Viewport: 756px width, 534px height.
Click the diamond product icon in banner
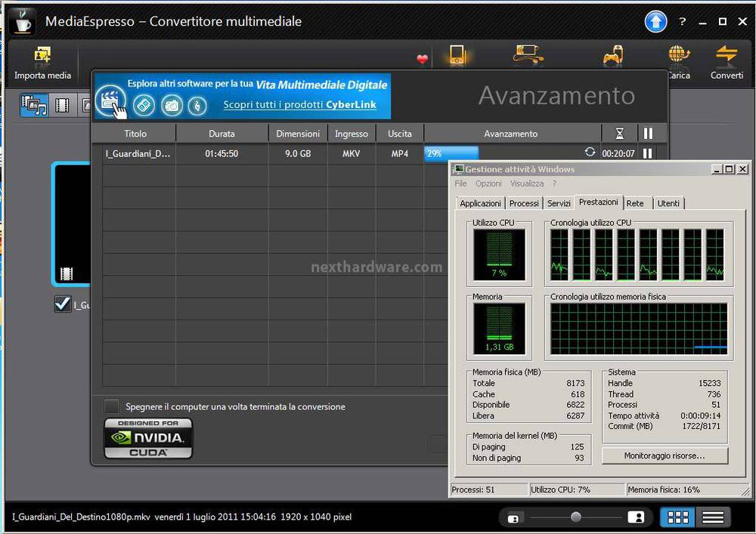[x=144, y=105]
